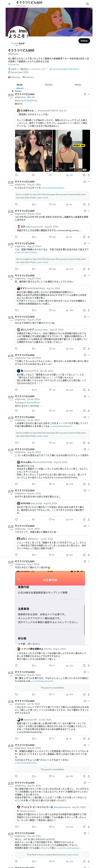View analytics showing 1.2K views
Image resolution: width=98 pixels, height=868 pixels.
point(69,175)
